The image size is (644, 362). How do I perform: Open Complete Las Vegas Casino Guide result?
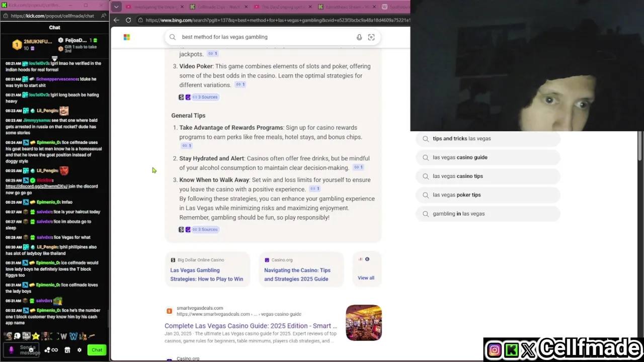coord(251,326)
